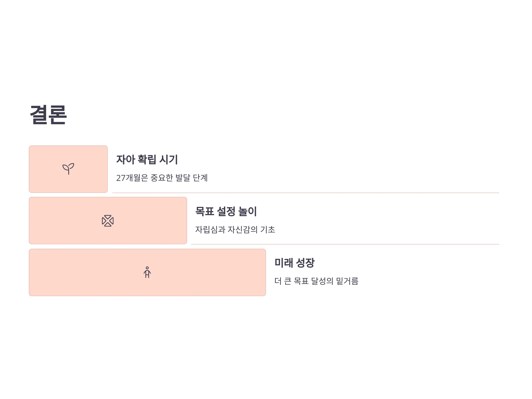
Task: Click divider line below 자립심과 자신감의 기초
Action: [345, 244]
